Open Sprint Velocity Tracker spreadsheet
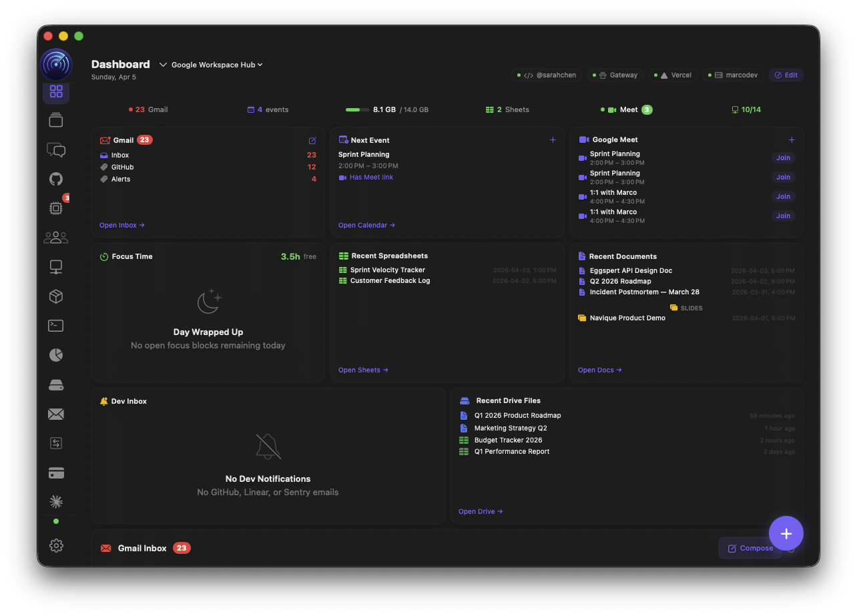The width and height of the screenshot is (857, 616). [x=447, y=270]
